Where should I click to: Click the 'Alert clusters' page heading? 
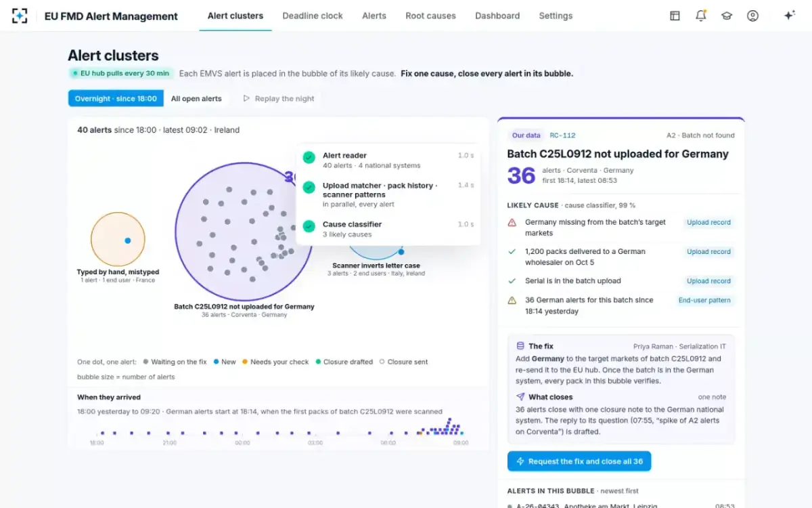point(113,56)
